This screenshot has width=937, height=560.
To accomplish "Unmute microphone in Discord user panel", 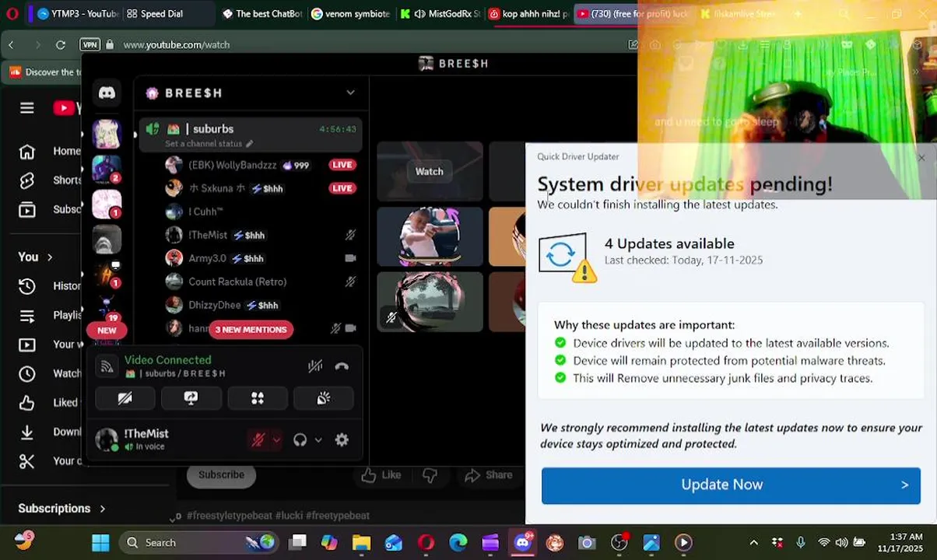I will [258, 440].
